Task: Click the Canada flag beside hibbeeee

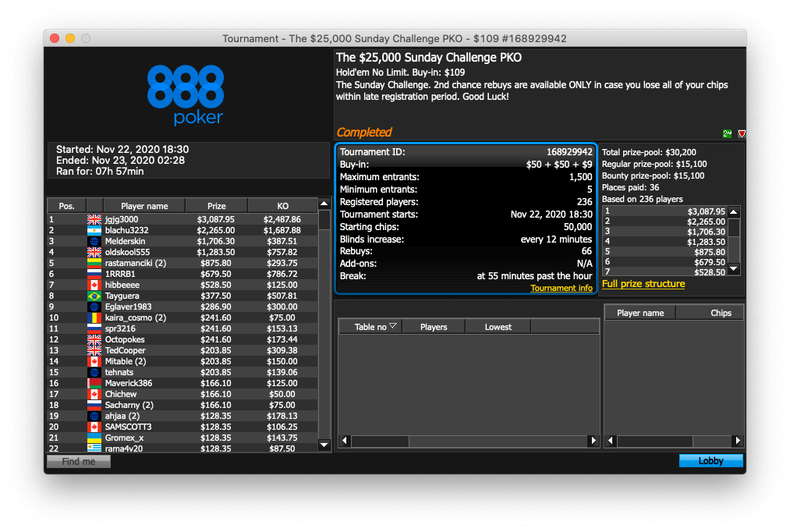Action: 94,286
